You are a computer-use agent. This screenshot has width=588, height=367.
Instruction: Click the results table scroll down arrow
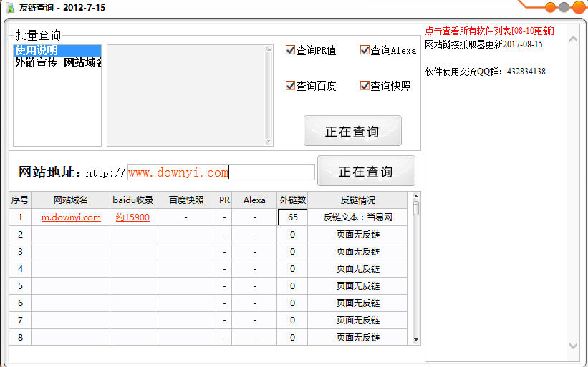pos(415,340)
